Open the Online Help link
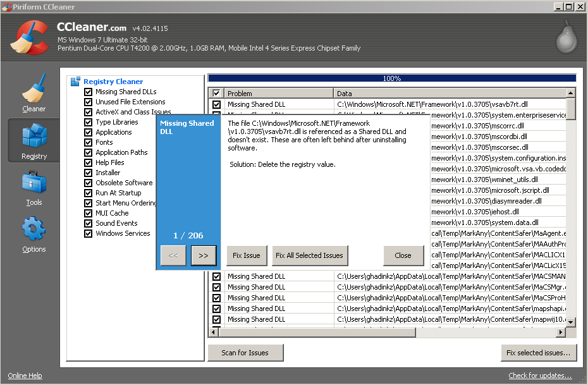The width and height of the screenshot is (588, 385). [x=25, y=376]
